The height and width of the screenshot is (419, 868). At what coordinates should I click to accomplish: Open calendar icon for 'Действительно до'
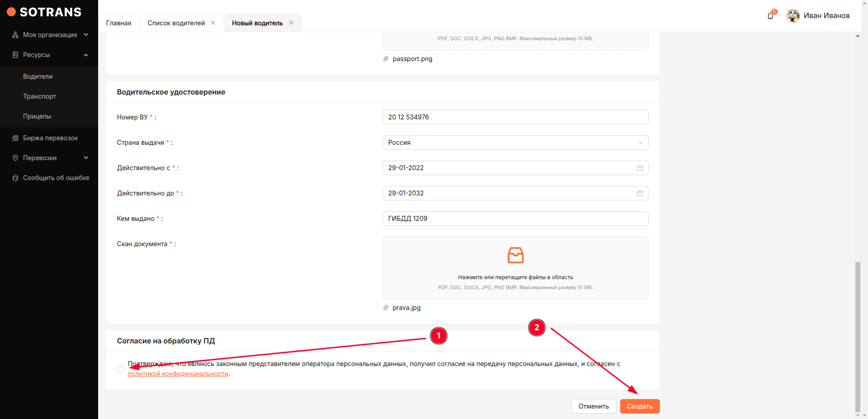click(x=640, y=193)
